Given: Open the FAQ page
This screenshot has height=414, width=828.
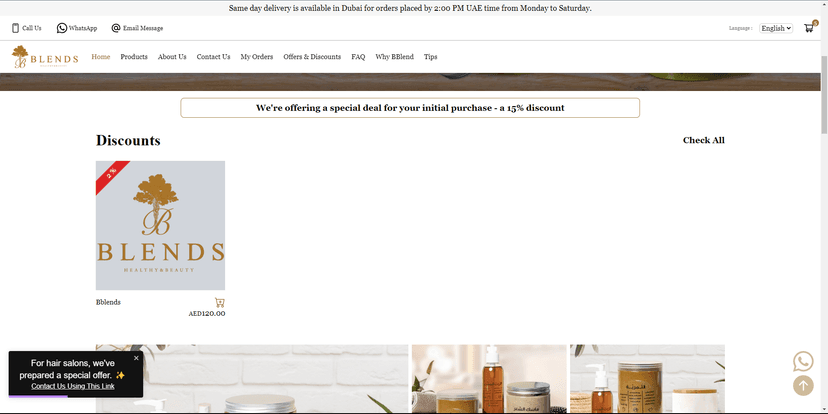Looking at the screenshot, I should click(x=358, y=57).
